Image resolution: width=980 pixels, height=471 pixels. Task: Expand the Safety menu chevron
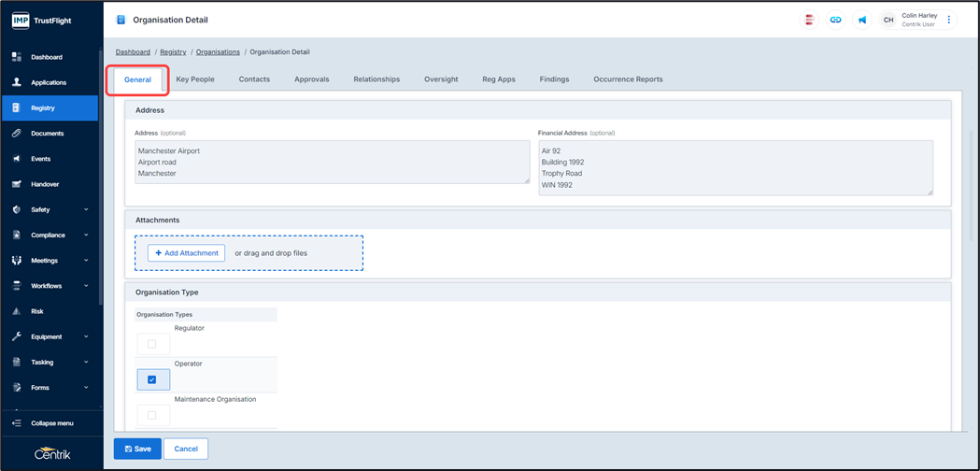click(x=86, y=210)
